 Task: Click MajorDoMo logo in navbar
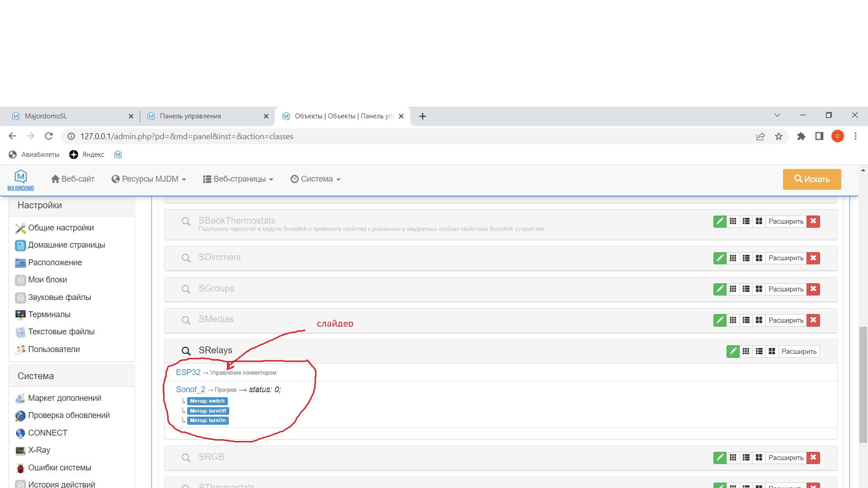tap(21, 180)
